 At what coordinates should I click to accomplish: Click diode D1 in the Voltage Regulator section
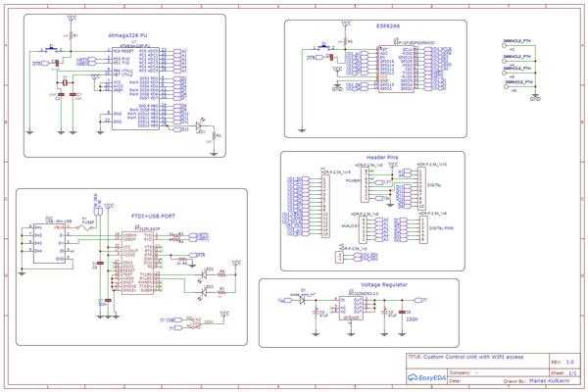point(302,300)
